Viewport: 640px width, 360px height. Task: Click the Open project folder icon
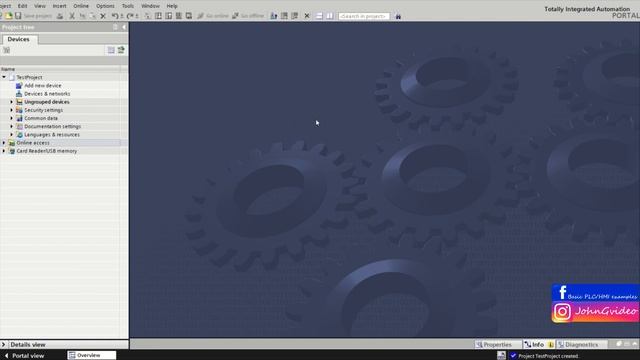click(x=9, y=16)
